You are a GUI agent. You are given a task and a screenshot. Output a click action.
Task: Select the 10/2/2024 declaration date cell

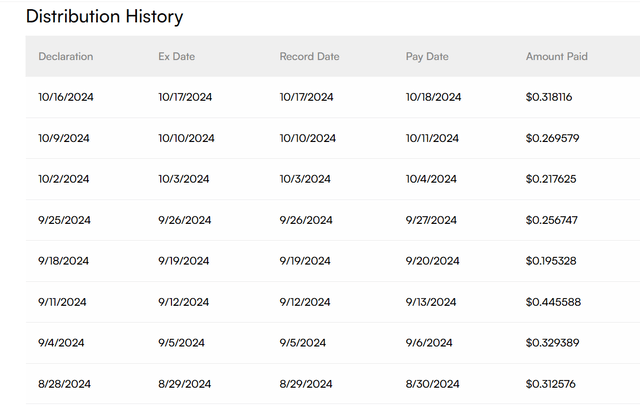click(x=64, y=179)
